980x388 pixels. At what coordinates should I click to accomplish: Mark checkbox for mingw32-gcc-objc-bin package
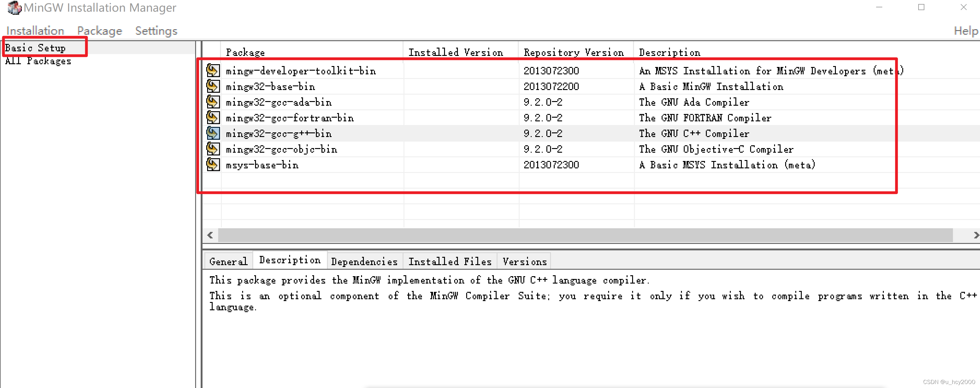[x=213, y=149]
